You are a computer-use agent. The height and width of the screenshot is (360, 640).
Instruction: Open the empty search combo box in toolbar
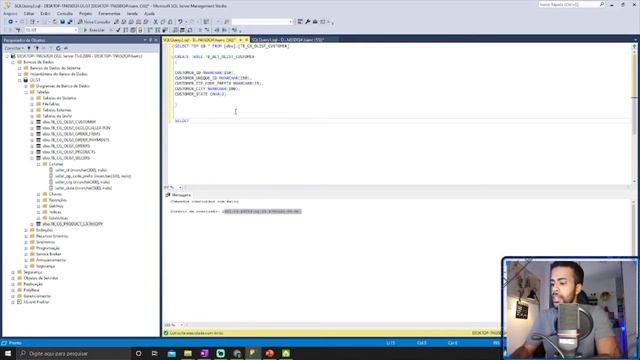coord(262,22)
